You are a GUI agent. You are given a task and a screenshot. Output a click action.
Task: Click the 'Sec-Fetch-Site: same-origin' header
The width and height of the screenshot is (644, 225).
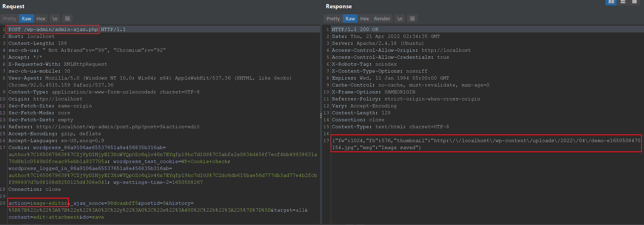(x=50, y=106)
